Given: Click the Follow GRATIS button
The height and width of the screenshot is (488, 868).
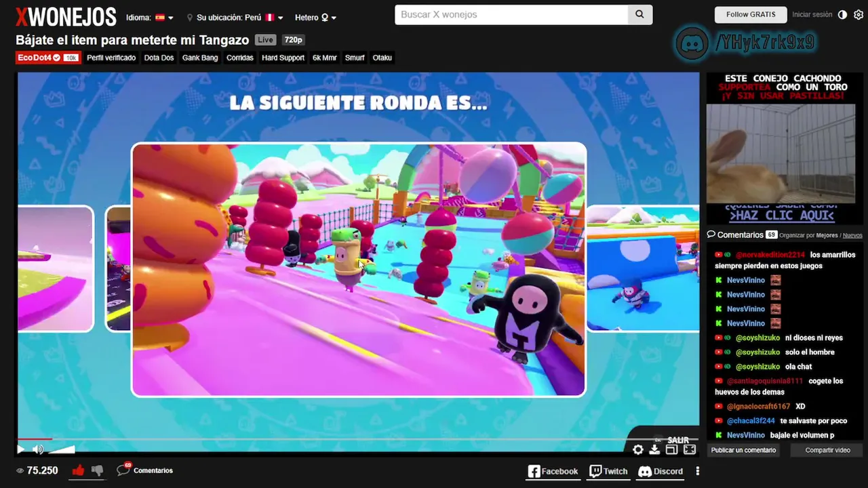Looking at the screenshot, I should click(x=751, y=14).
